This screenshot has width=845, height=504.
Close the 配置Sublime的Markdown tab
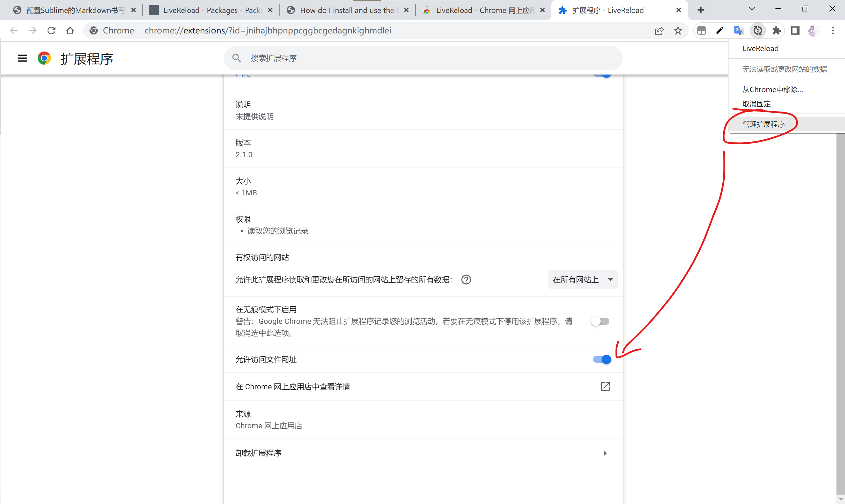[x=133, y=10]
